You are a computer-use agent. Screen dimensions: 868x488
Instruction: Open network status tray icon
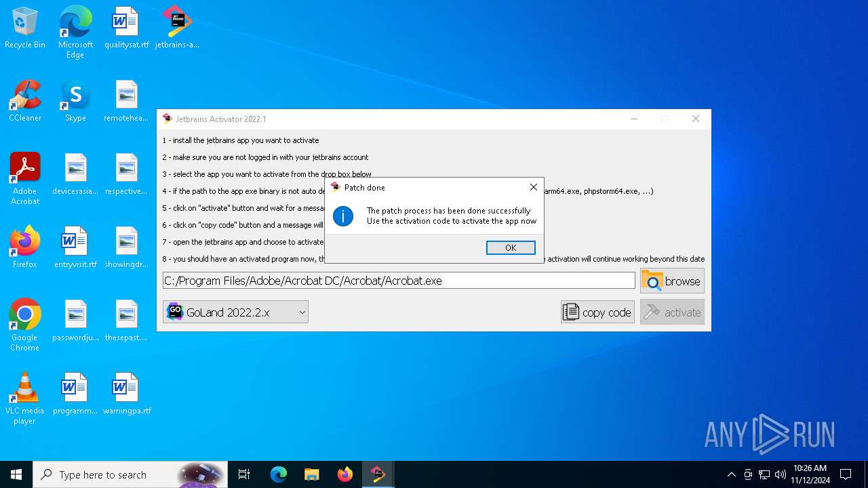(x=764, y=474)
